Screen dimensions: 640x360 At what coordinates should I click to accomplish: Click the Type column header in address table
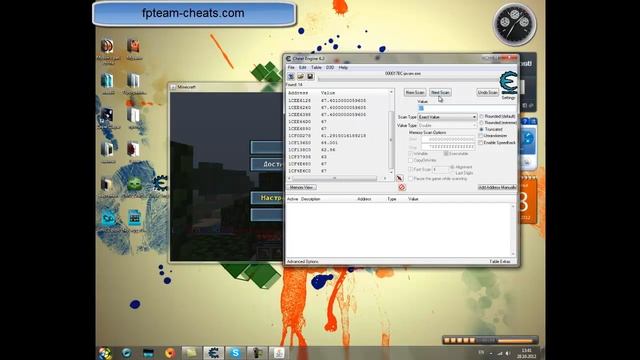click(x=392, y=199)
